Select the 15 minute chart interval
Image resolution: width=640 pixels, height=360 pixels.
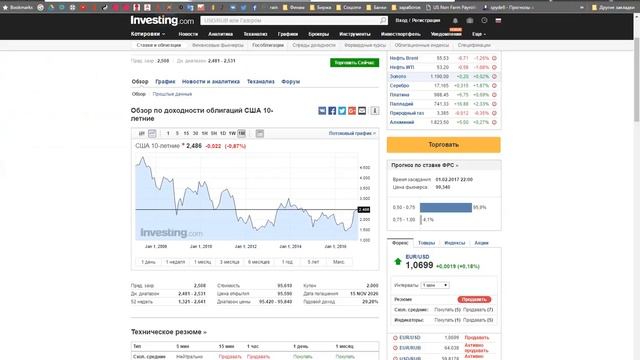click(x=186, y=133)
